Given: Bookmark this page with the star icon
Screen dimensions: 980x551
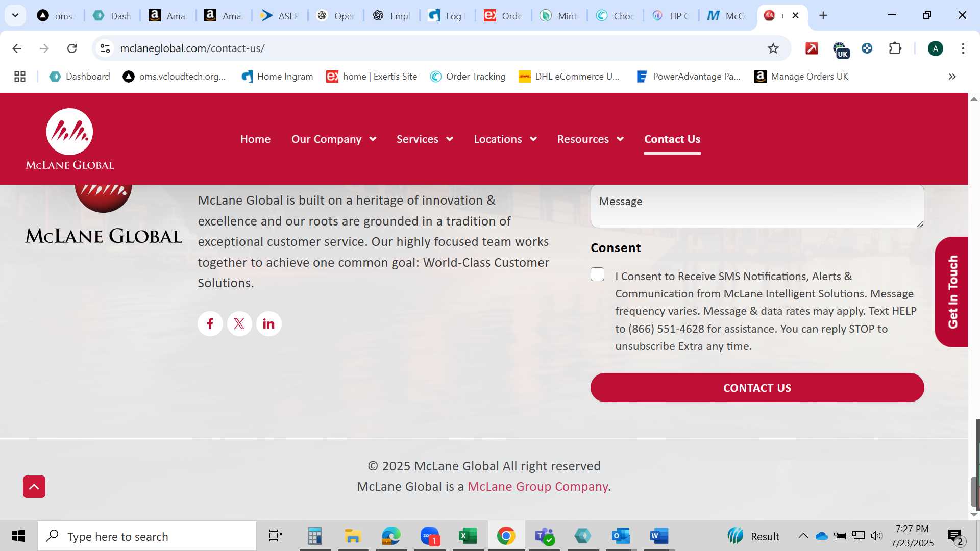Looking at the screenshot, I should point(773,48).
